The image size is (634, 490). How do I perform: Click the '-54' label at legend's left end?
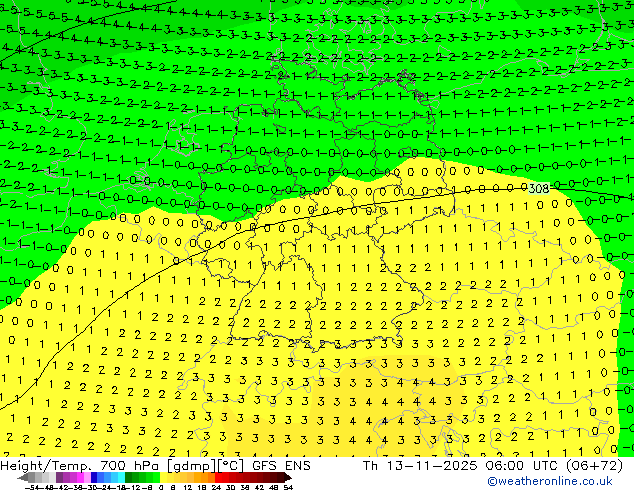coord(32,487)
